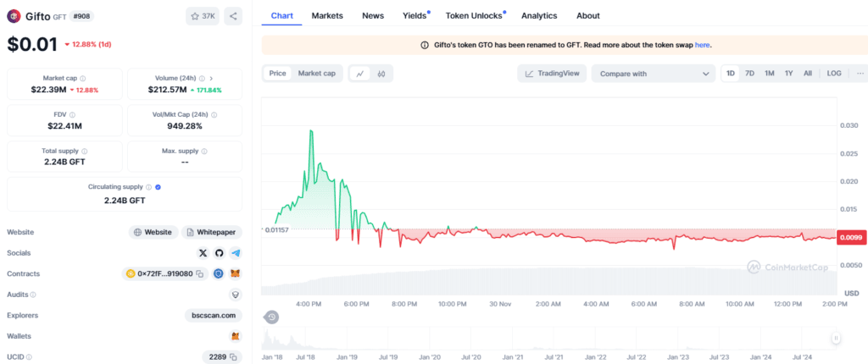Viewport: 868px width, 364px height.
Task: Click the 0x72fF...919080 contract address
Action: click(x=164, y=273)
